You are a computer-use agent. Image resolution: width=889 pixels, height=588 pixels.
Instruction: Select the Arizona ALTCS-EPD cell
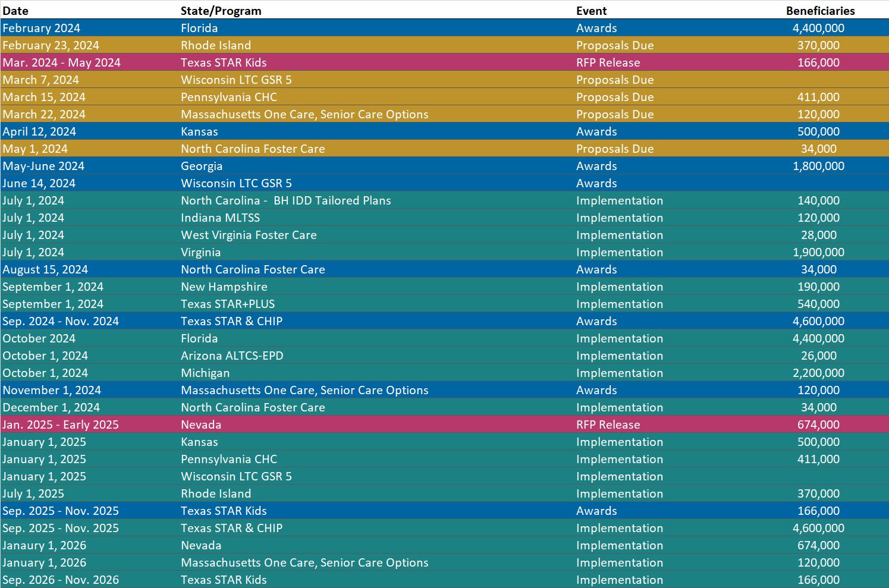pyautogui.click(x=232, y=356)
